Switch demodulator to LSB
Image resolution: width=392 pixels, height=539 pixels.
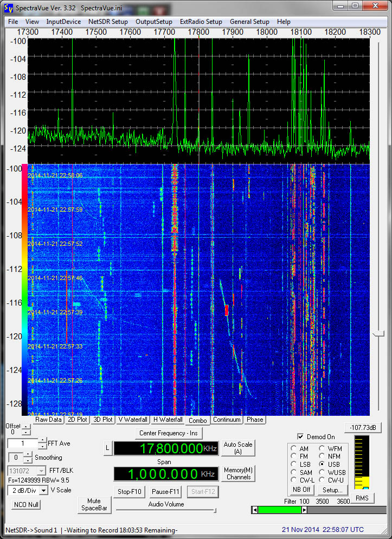[293, 465]
